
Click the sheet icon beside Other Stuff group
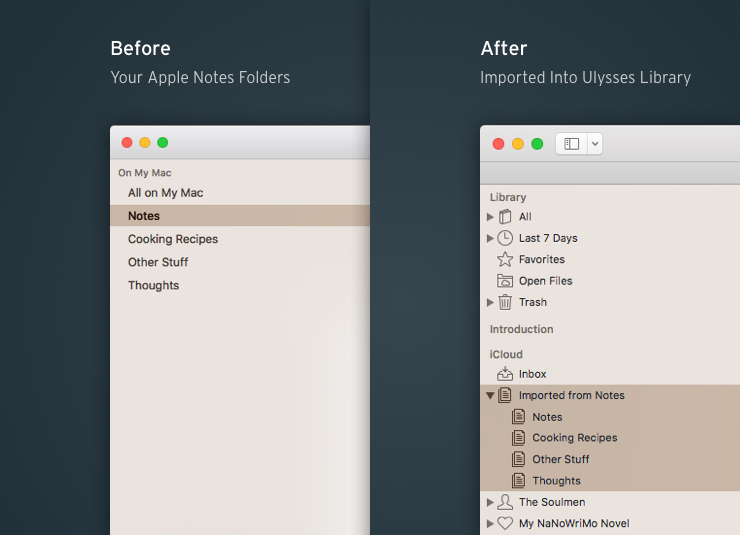click(519, 459)
